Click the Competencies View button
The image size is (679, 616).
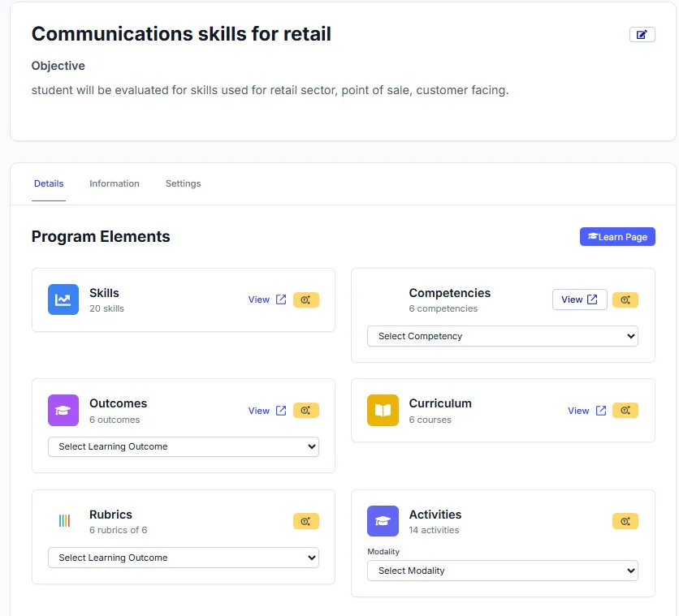point(579,299)
